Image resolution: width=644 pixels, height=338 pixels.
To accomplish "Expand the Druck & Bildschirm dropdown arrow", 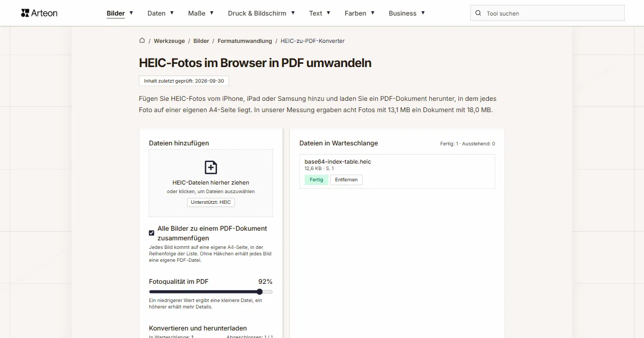I will (x=292, y=13).
